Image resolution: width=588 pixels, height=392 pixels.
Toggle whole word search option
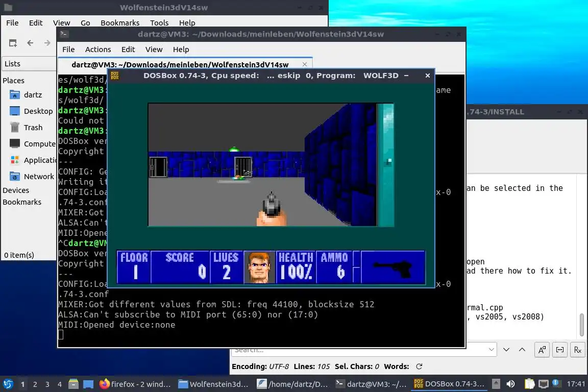click(560, 350)
